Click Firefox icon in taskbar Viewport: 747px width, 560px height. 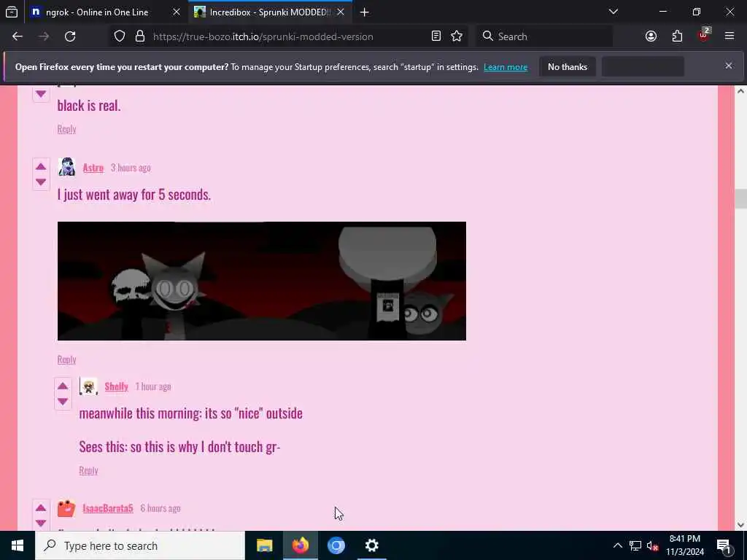click(x=300, y=545)
